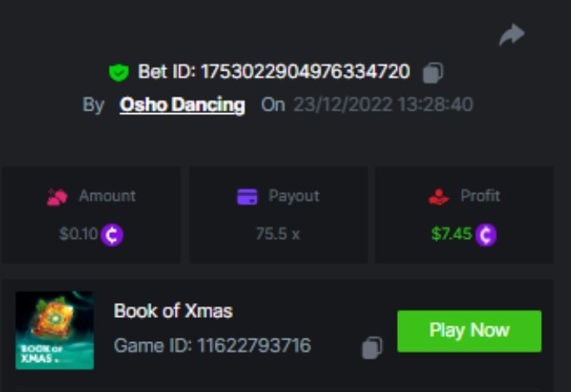The image size is (571, 392).
Task: Click the purple Payout card icon
Action: [247, 197]
